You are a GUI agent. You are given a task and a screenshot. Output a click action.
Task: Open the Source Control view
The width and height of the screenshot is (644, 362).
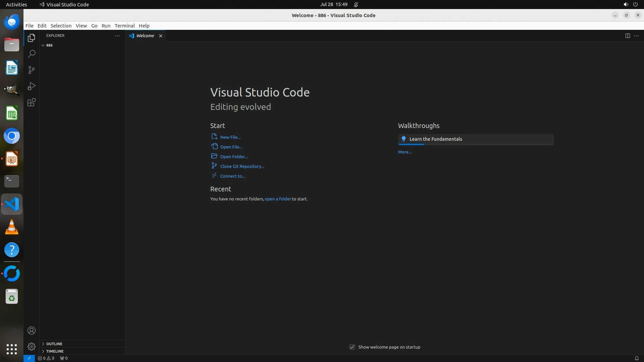coord(32,70)
